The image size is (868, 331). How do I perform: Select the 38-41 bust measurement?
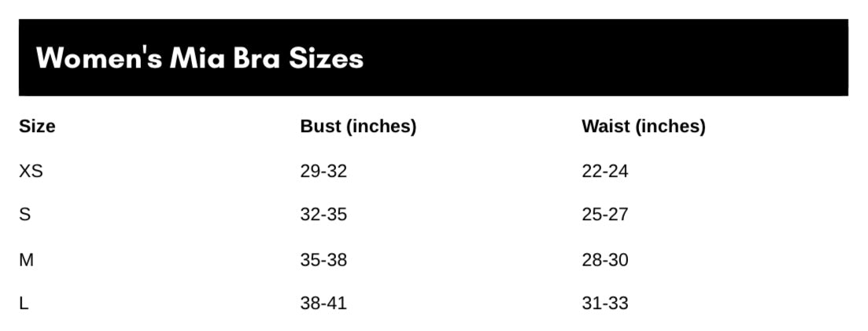(x=323, y=303)
